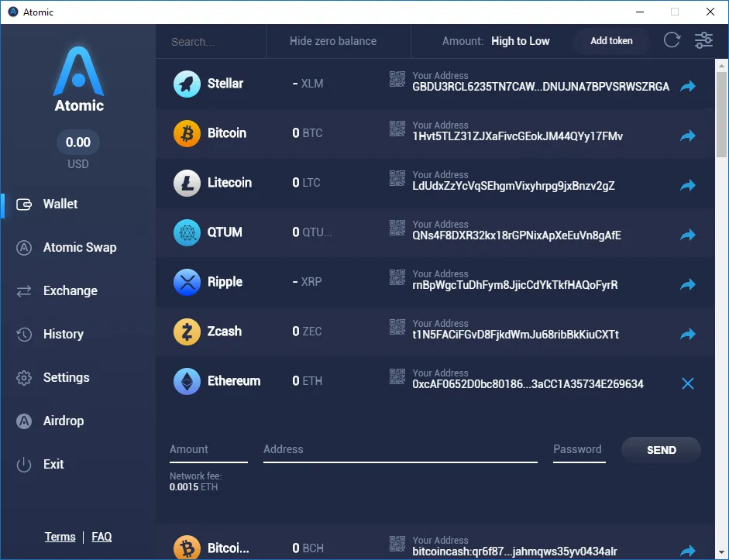Select Bitcoin address 1Hvt5TLZ31ZJXaFivcGEokJM44QYy17FMv
This screenshot has height=560, width=729.
point(518,136)
